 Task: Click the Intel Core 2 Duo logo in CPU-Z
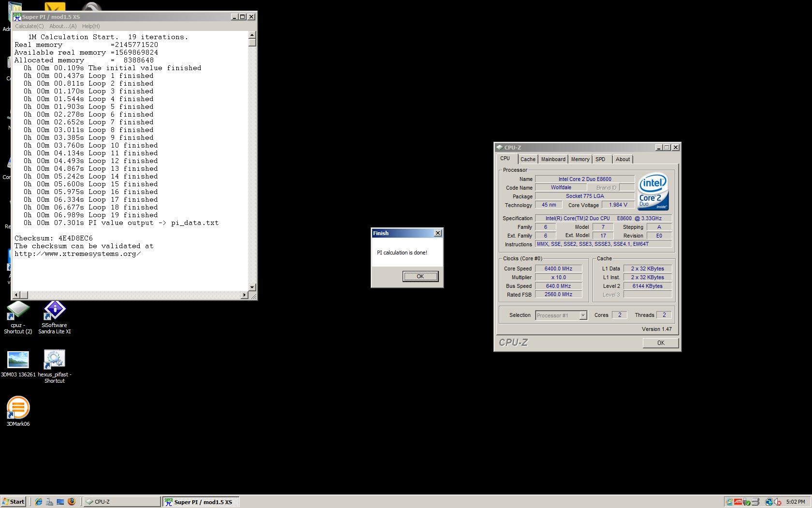[653, 192]
